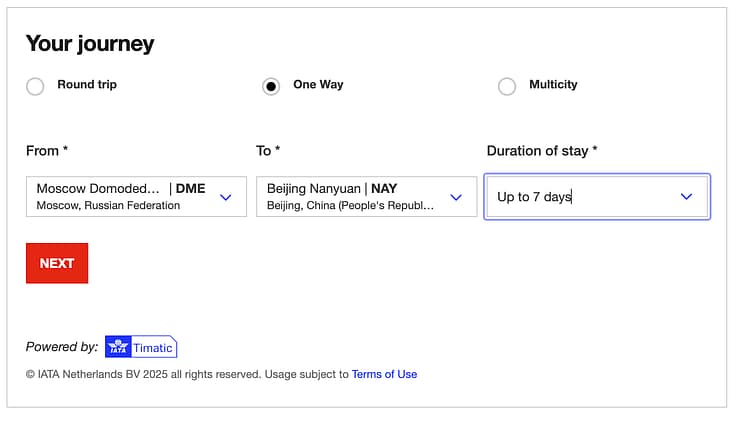Choose the Multicity radio option
The height and width of the screenshot is (422, 730).
[507, 86]
